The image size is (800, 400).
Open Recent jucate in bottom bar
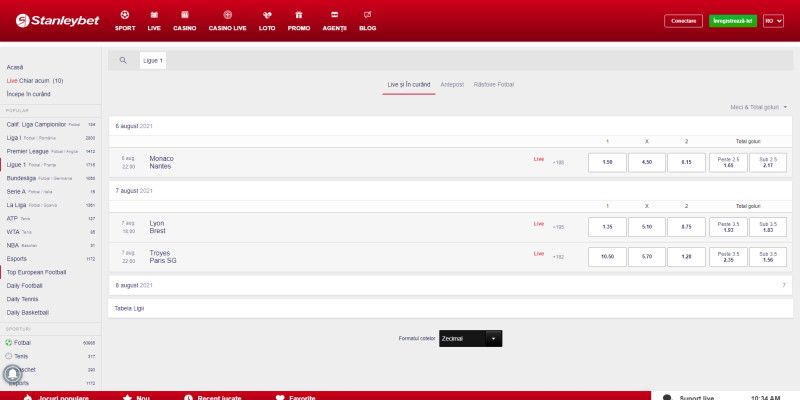pos(212,397)
